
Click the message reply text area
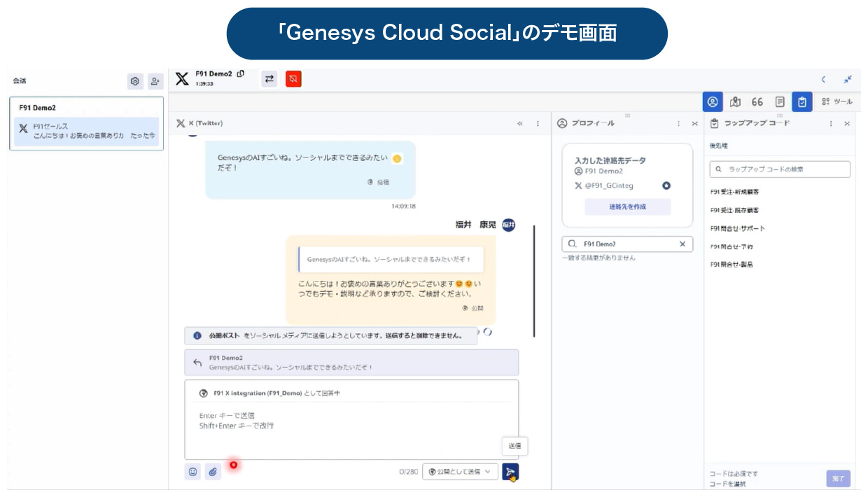point(351,428)
